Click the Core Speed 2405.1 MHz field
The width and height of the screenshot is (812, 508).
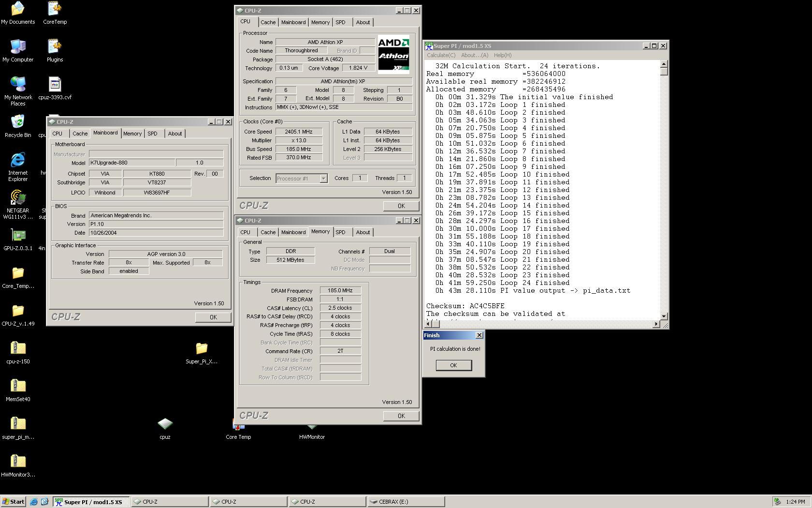(x=298, y=132)
